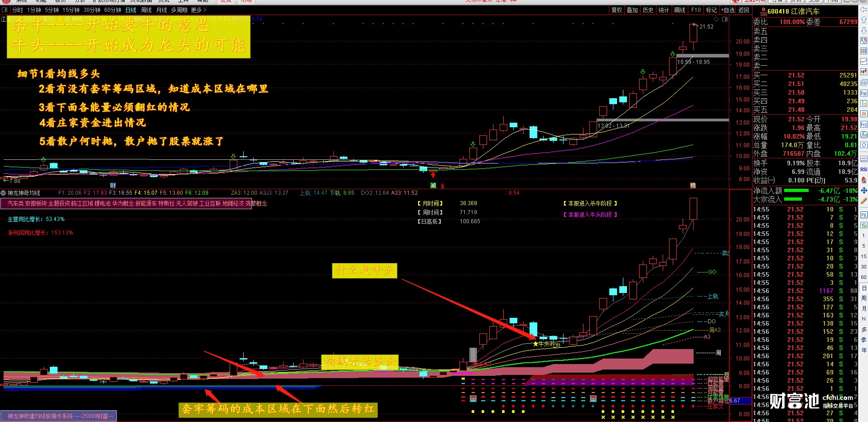Image resolution: width=868 pixels, height=422 pixels.
Task: Click the 净流入额 capital flow row
Action: [805, 191]
